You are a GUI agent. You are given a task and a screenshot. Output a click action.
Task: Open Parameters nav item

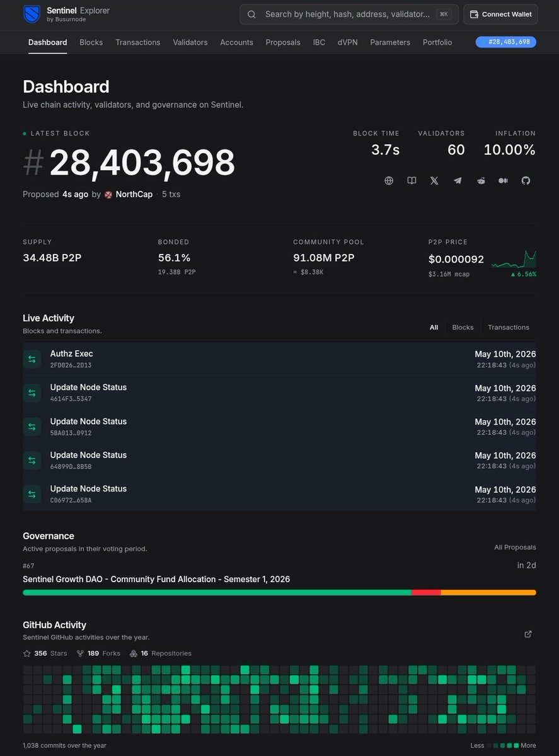[x=390, y=42]
